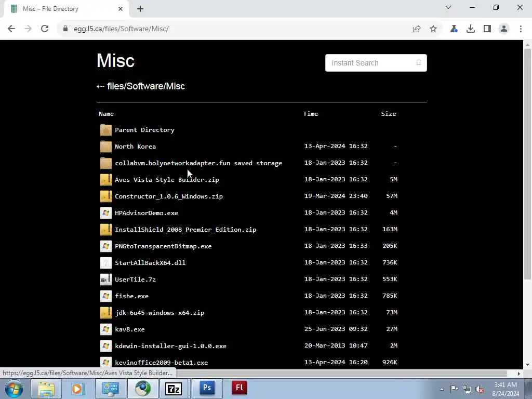Download StartAllBackX64.dll

point(150,263)
